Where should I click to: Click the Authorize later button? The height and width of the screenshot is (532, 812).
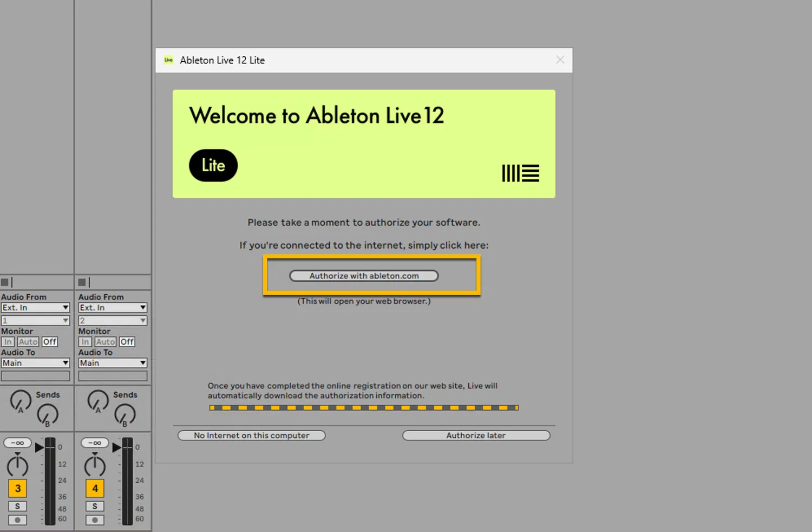(x=476, y=436)
